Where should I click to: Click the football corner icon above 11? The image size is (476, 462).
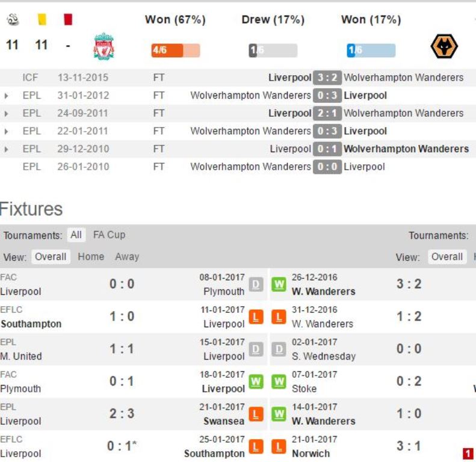(13, 19)
